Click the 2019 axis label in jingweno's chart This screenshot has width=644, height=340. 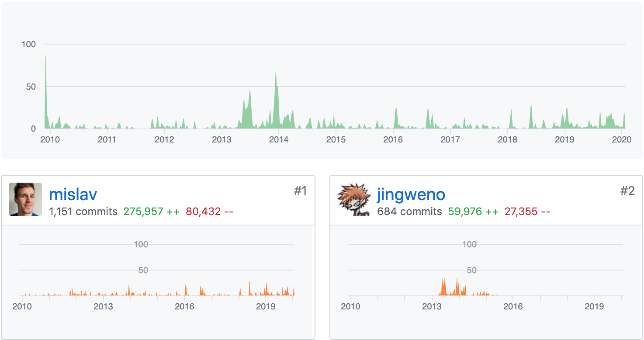pos(594,306)
